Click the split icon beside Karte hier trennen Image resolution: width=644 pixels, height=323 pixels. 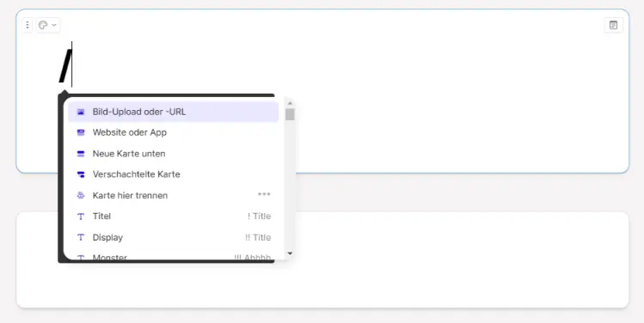click(x=81, y=195)
